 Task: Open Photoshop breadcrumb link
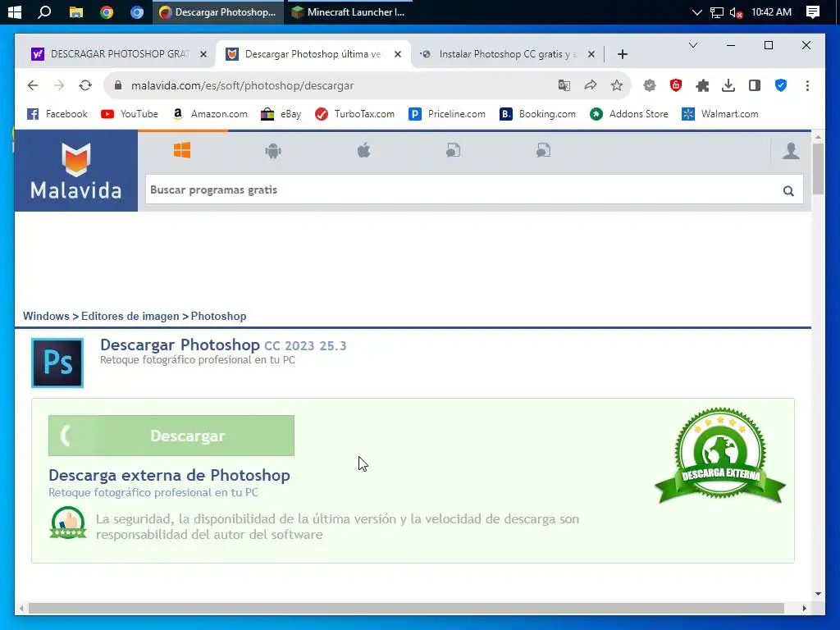(218, 316)
